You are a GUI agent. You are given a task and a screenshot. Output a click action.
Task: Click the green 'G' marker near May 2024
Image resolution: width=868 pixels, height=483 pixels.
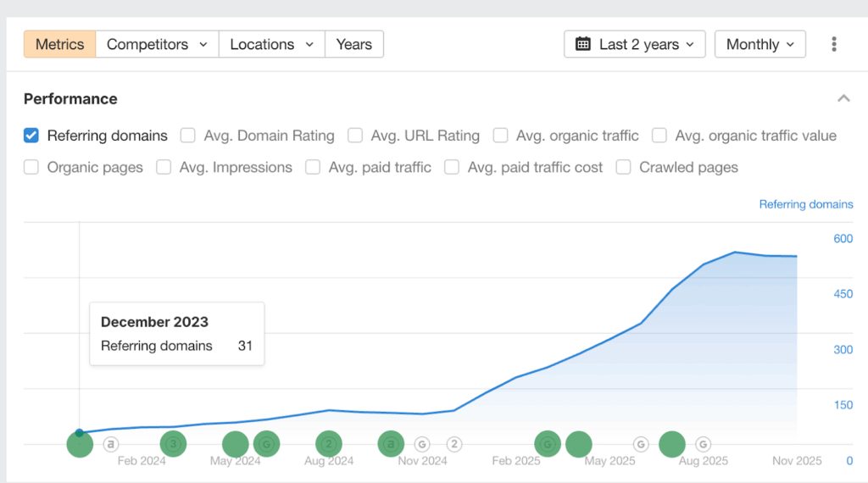tap(266, 443)
